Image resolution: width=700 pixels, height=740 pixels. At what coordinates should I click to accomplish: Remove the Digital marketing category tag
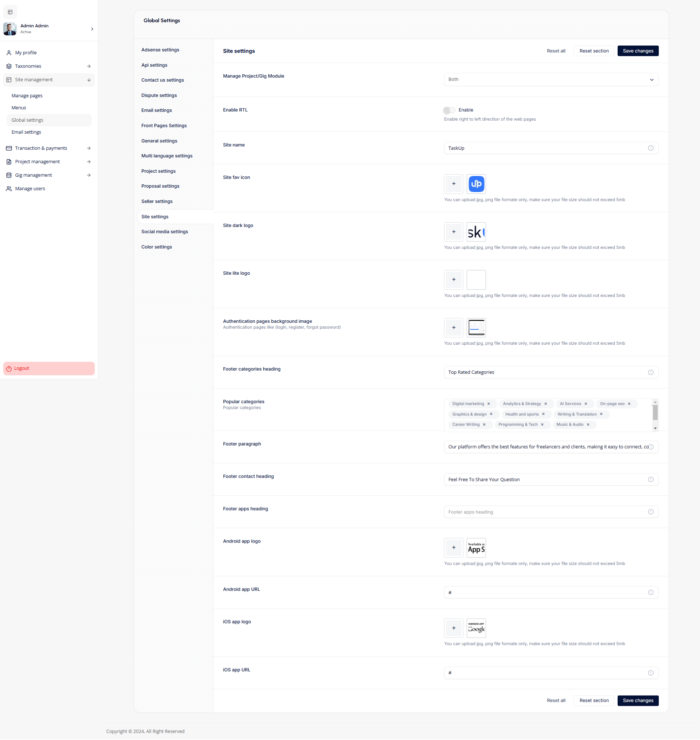489,404
